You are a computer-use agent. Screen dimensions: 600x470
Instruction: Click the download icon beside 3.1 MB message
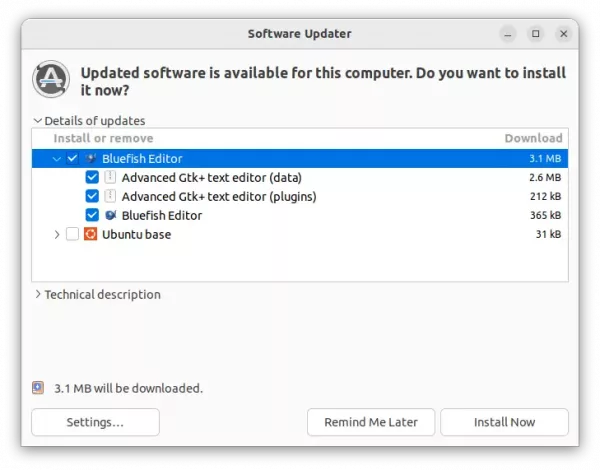pos(38,388)
